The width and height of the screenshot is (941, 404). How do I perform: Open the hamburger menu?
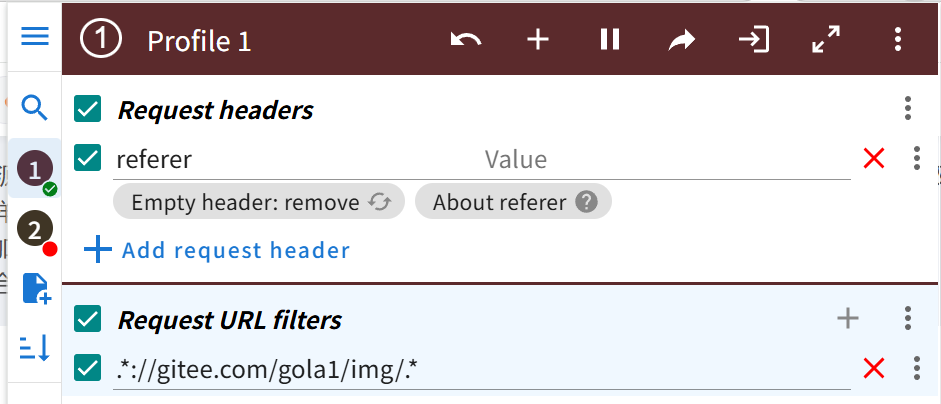tap(35, 37)
